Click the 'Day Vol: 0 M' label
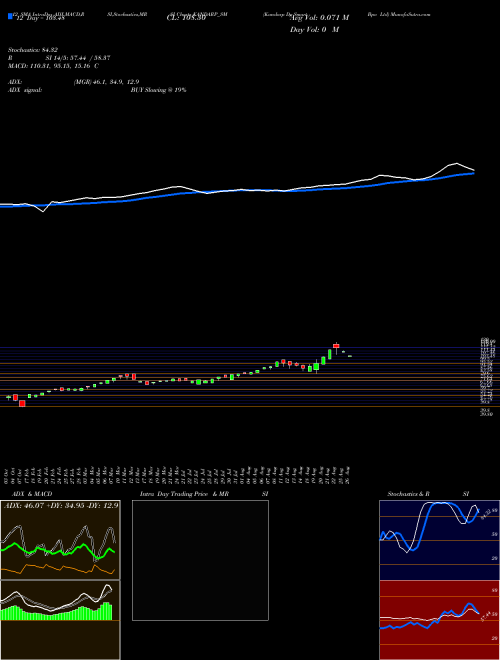Viewport: 500px width, 660px height. tap(314, 30)
